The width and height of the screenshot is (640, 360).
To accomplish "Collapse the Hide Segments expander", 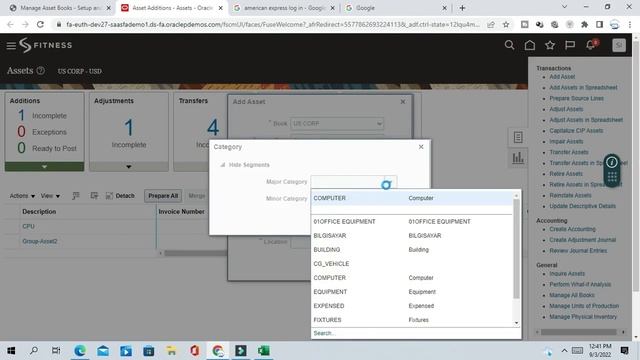I will click(222, 165).
